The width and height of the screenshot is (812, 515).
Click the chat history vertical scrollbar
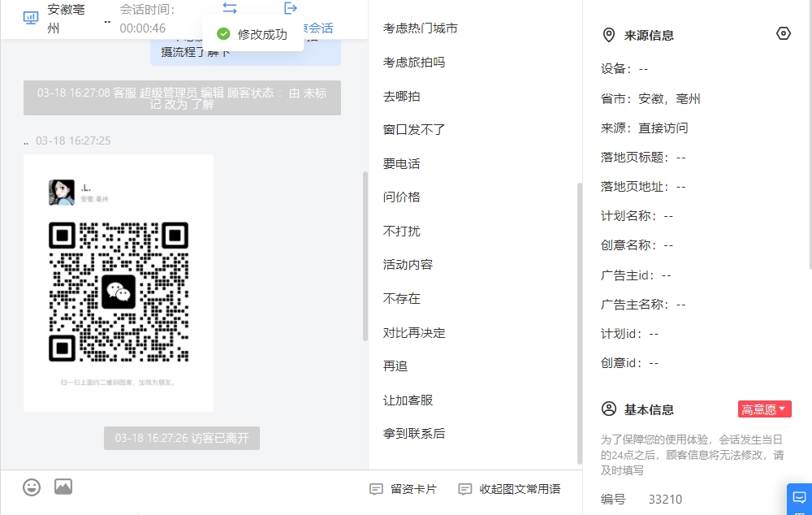[x=365, y=256]
